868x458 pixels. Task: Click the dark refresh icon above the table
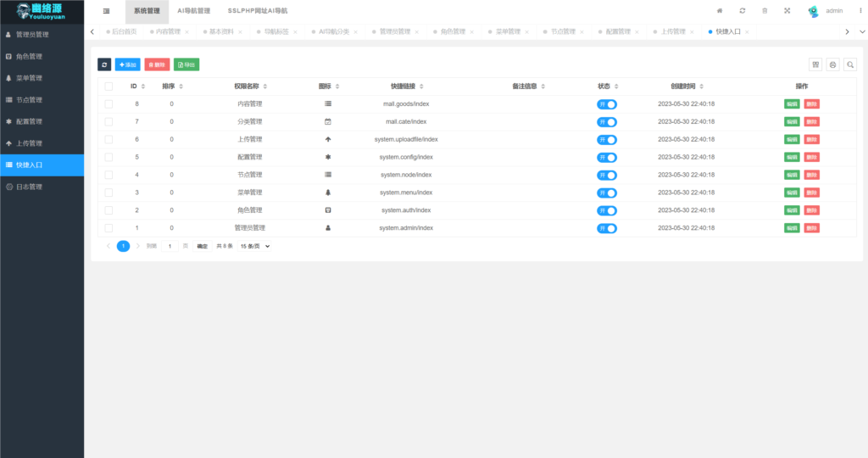click(x=104, y=64)
